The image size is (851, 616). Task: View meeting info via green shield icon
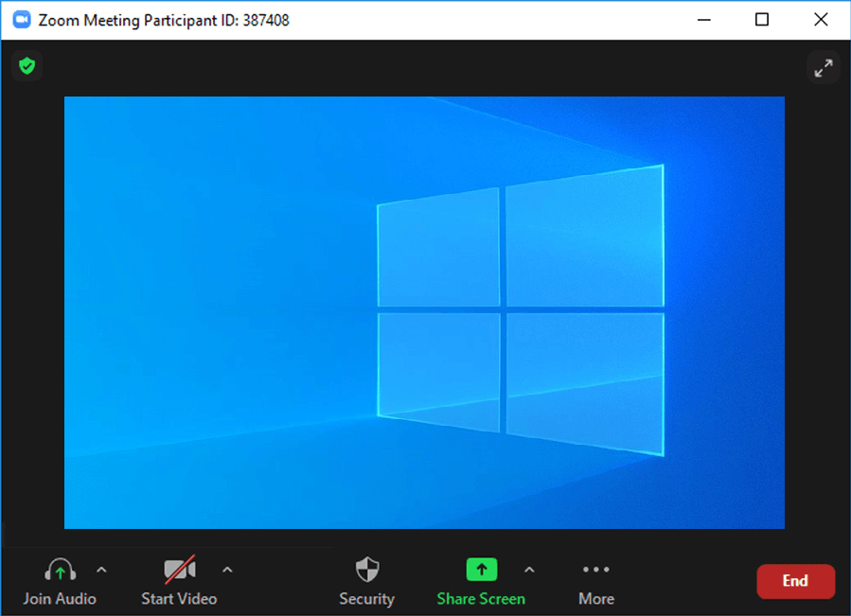(x=27, y=66)
